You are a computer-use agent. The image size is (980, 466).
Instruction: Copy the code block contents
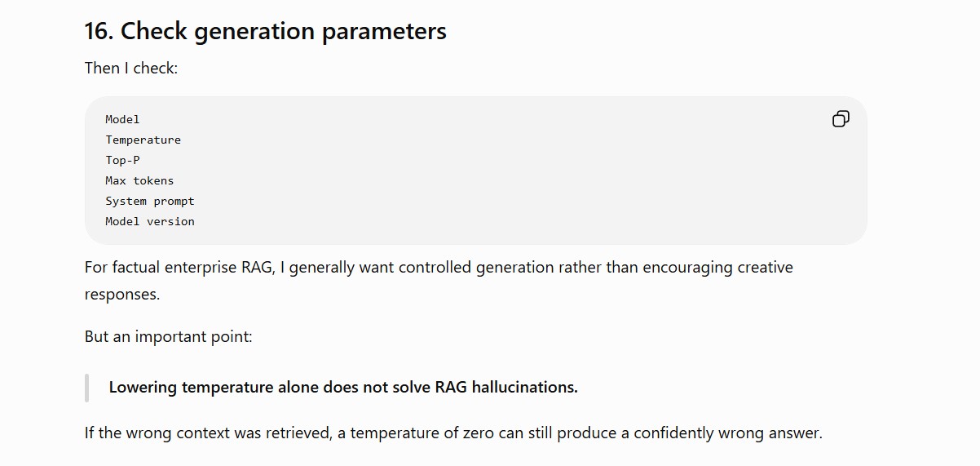[841, 119]
